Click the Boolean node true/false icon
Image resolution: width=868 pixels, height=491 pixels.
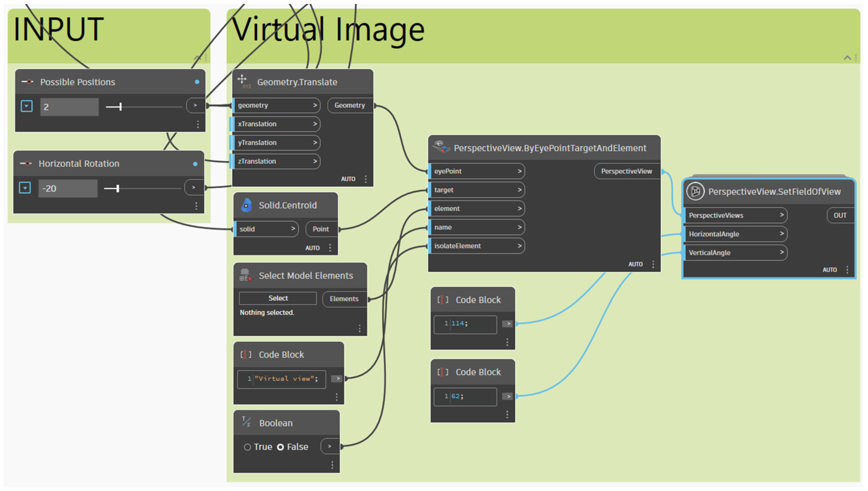tap(247, 422)
